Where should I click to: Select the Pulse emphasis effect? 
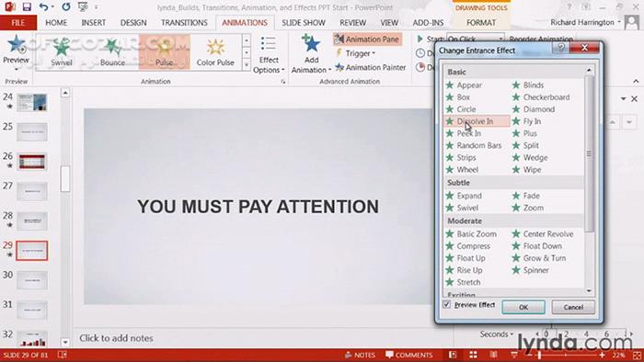164,52
